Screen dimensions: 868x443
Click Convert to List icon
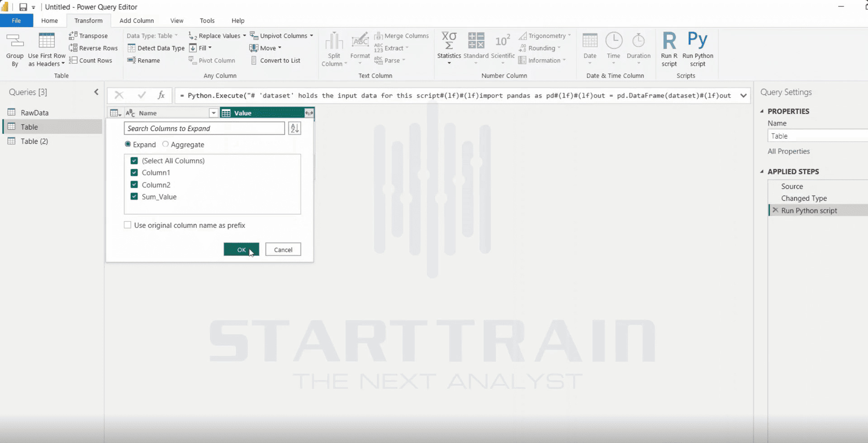[x=254, y=60]
